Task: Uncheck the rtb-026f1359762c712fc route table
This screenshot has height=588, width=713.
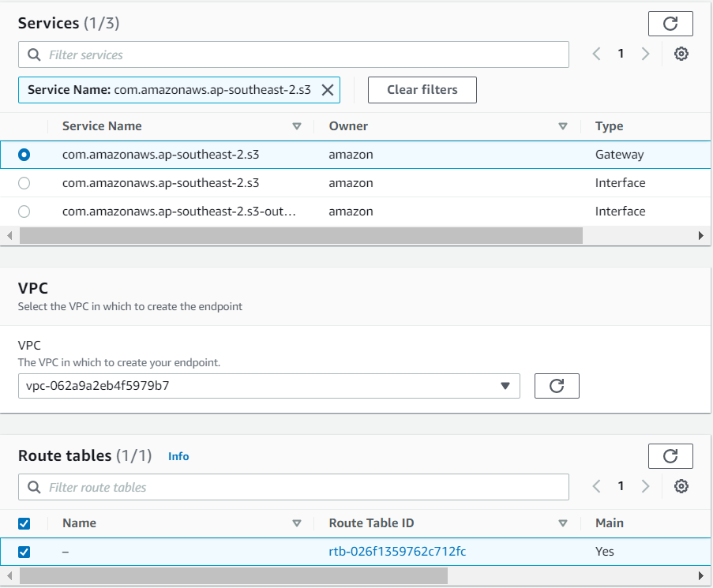Action: pyautogui.click(x=24, y=552)
